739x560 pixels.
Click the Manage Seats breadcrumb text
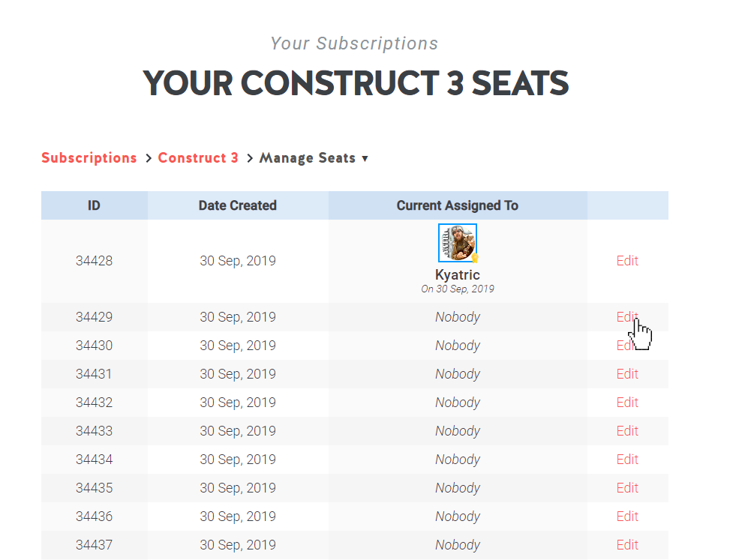(x=308, y=157)
